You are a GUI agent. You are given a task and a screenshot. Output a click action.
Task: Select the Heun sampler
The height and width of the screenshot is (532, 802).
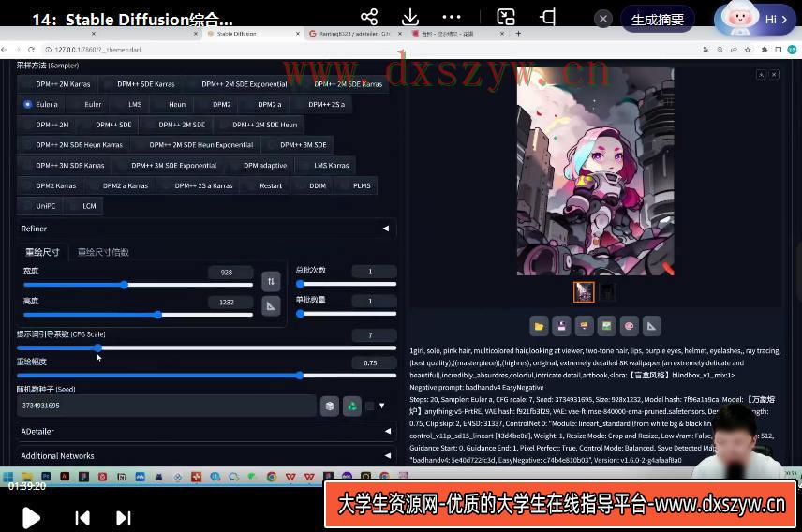(x=171, y=104)
